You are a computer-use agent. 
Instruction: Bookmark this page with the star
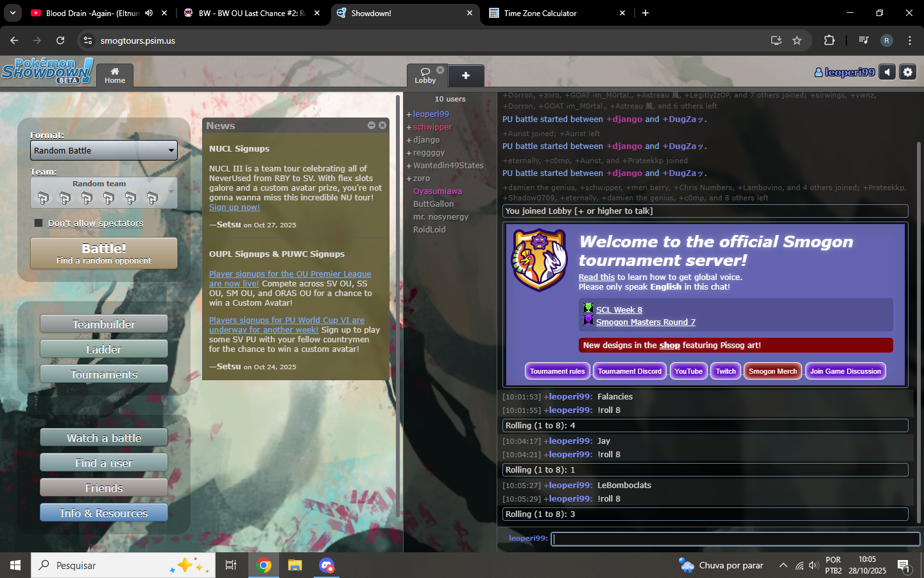(x=797, y=40)
